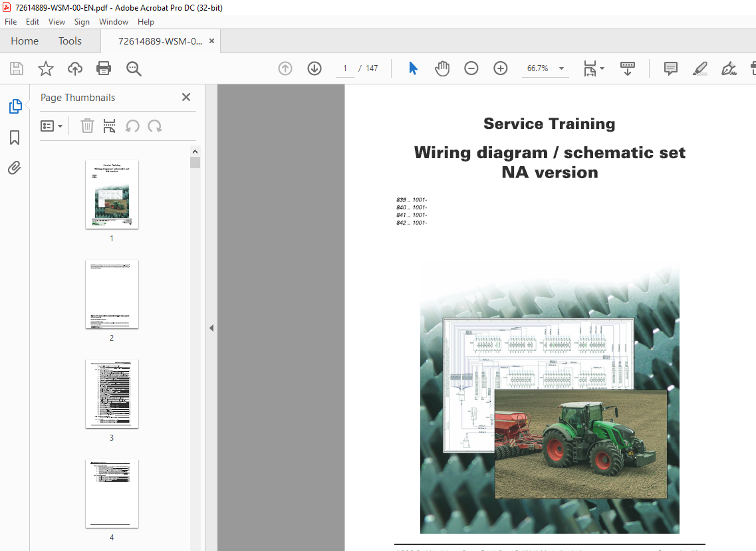Viewport: 756px width, 551px height.
Task: Switch to the Tools tab
Action: click(x=70, y=41)
